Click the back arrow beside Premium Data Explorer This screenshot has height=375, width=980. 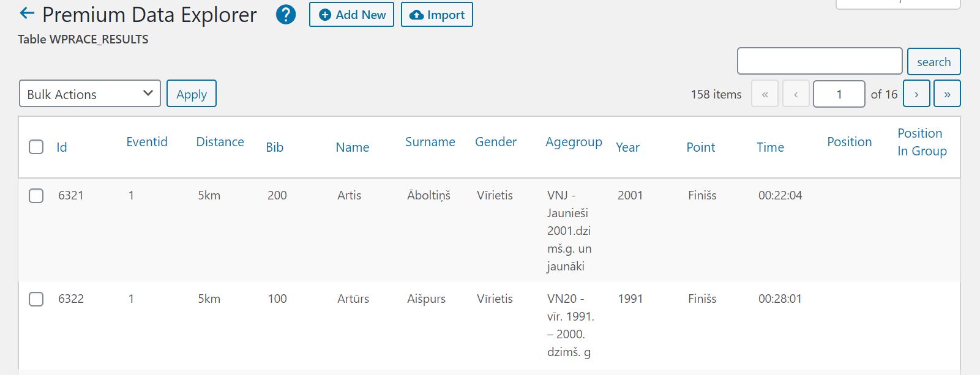coord(27,13)
